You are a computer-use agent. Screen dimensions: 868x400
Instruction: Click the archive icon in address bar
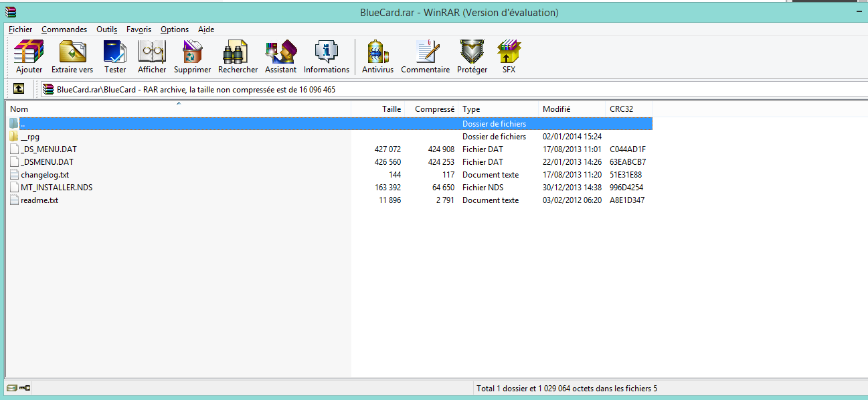(x=48, y=89)
